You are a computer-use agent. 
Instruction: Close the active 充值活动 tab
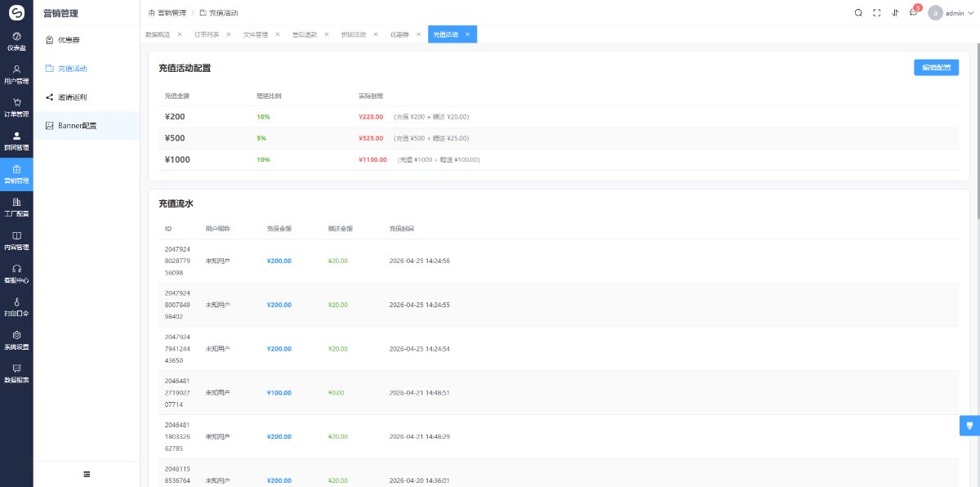pos(467,34)
